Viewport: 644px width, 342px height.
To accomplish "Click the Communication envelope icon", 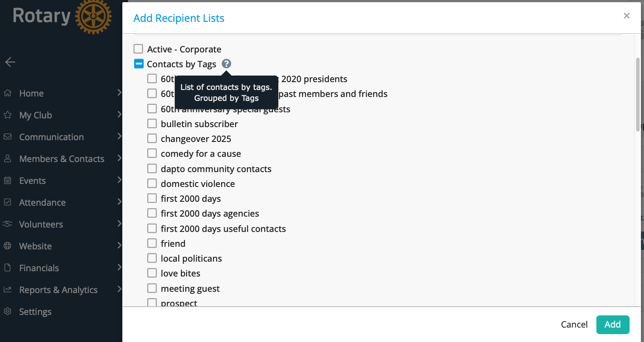I will [x=7, y=137].
